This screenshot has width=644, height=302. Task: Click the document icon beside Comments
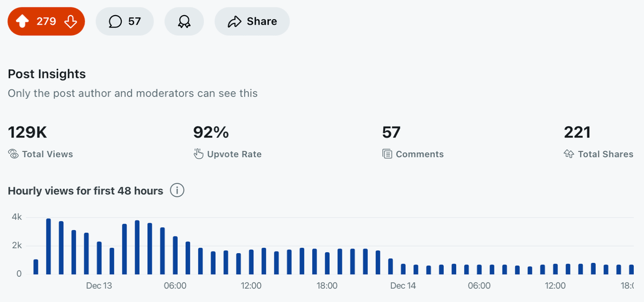click(x=387, y=154)
